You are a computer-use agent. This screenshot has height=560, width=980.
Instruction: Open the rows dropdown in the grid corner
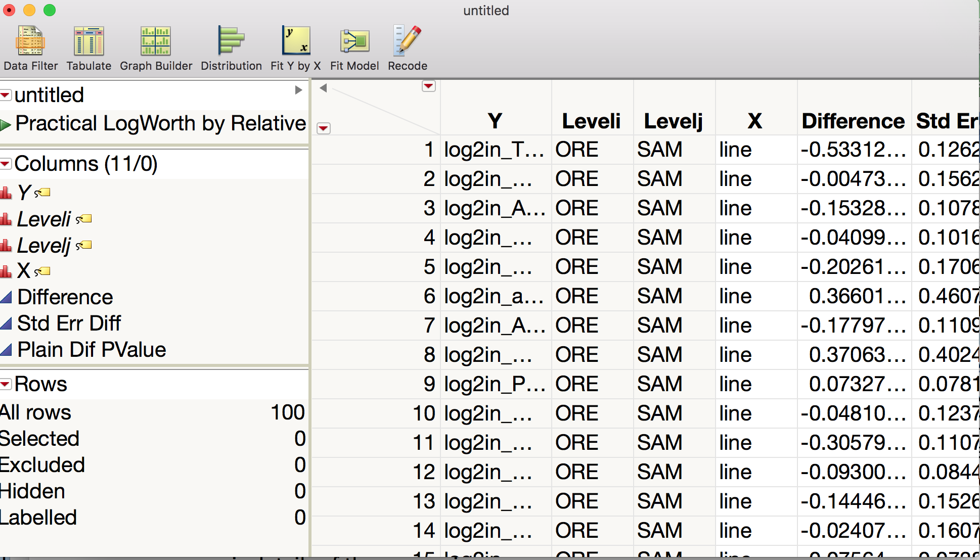[x=323, y=129]
